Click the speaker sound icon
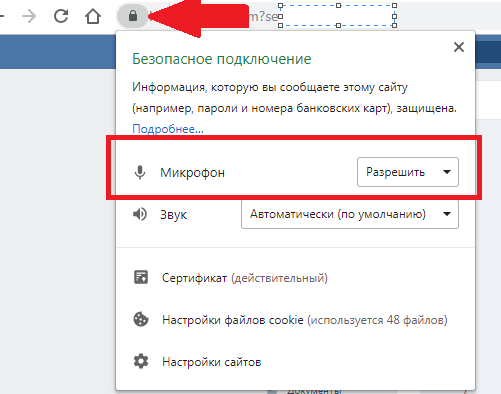The image size is (501, 394). (x=140, y=214)
